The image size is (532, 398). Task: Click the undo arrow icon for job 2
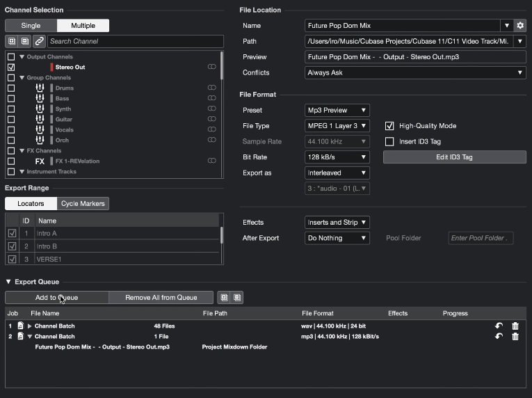click(499, 336)
